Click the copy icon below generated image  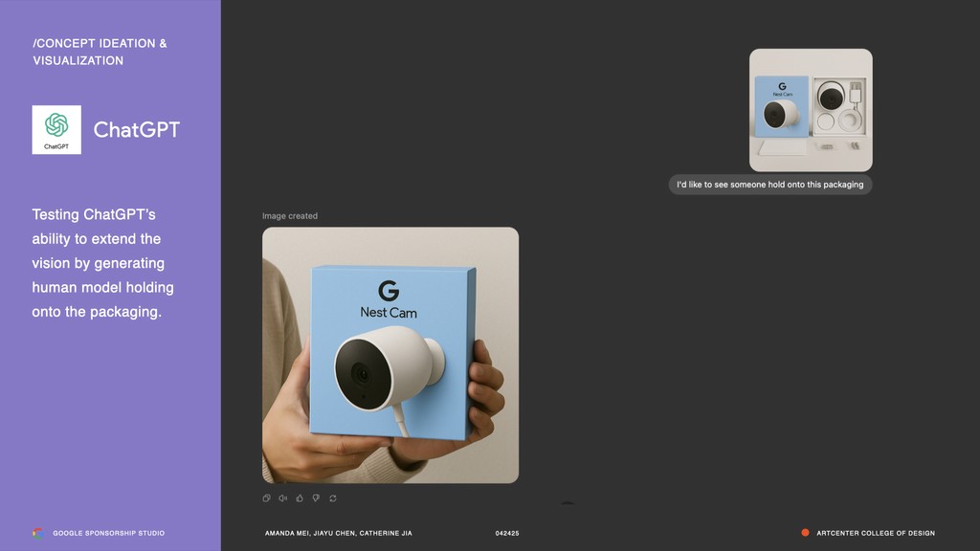tap(266, 497)
